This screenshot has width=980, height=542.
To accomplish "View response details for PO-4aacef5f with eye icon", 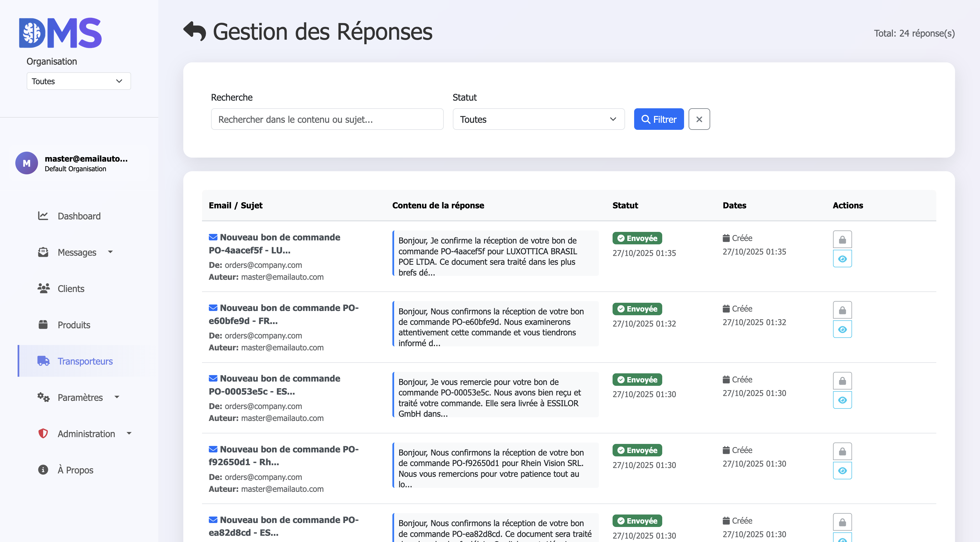I will (x=842, y=259).
